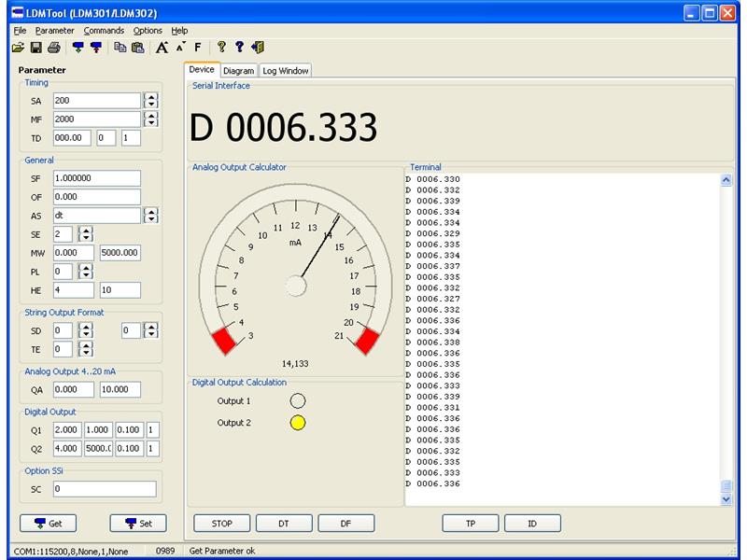747x560 pixels.
Task: Click the STOP button
Action: tap(221, 524)
